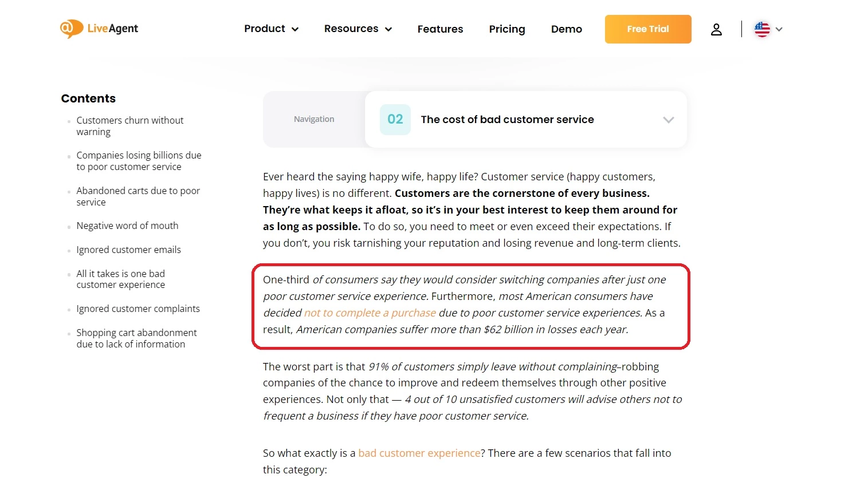
Task: Open the 'bad customer experience' link
Action: click(419, 453)
